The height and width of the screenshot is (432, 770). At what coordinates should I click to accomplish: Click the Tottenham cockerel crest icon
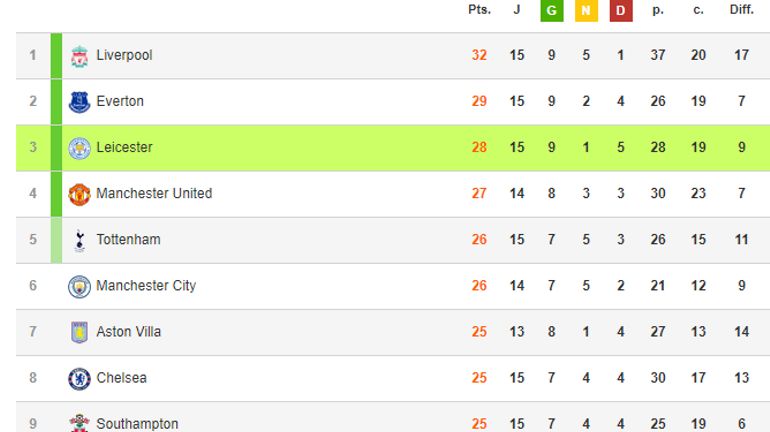click(x=79, y=241)
